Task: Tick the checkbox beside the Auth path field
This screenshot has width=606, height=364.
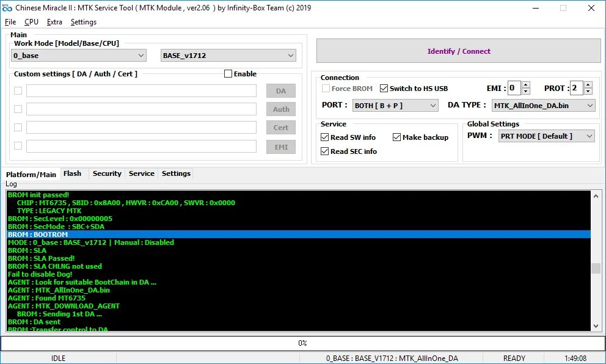Action: pyautogui.click(x=18, y=109)
